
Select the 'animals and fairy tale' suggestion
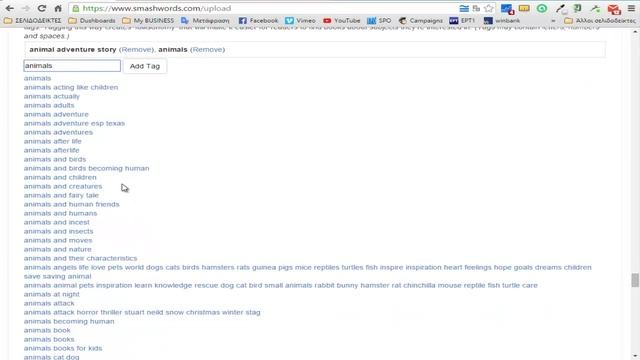(x=62, y=195)
